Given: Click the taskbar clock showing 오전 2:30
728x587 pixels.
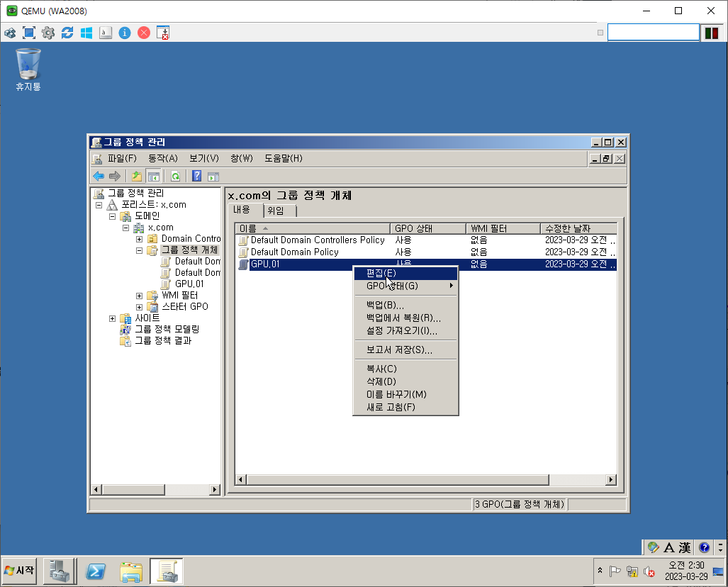Looking at the screenshot, I should (686, 571).
